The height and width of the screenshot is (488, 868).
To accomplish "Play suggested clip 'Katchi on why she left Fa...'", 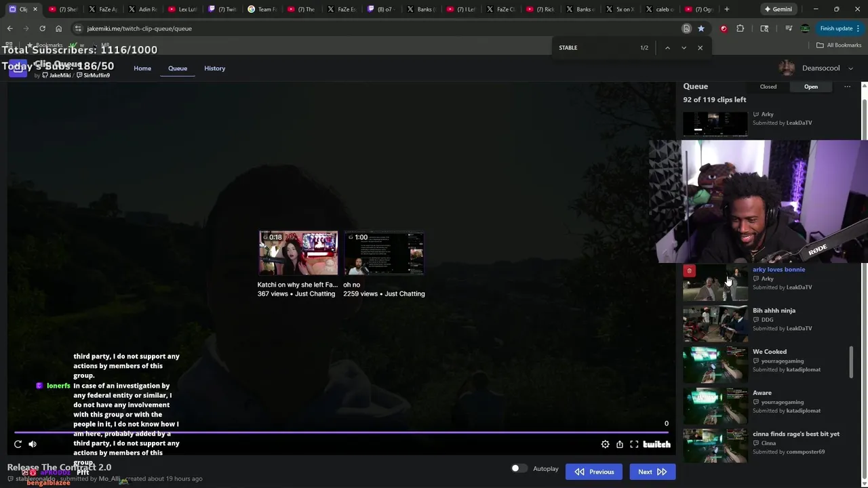I will 298,253.
